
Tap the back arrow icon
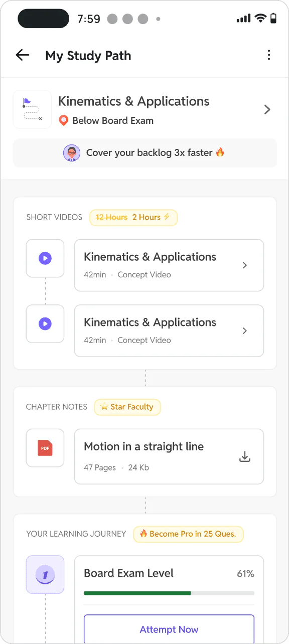pyautogui.click(x=23, y=55)
